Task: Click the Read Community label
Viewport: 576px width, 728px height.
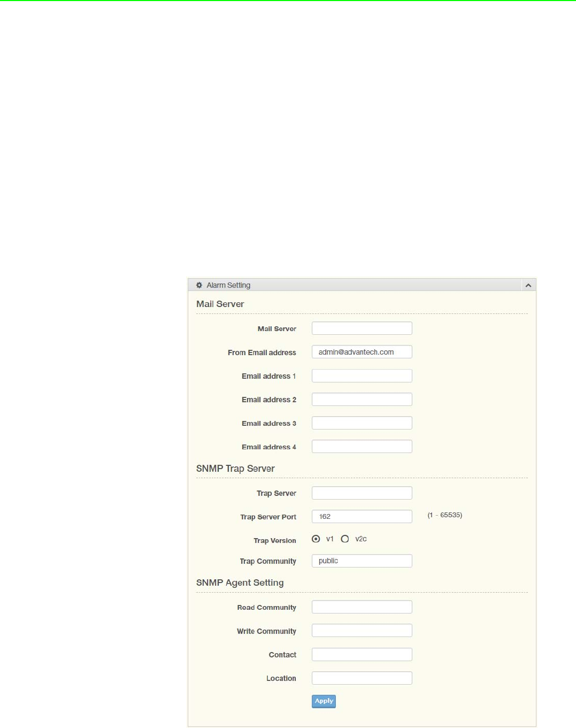Action: coord(266,608)
